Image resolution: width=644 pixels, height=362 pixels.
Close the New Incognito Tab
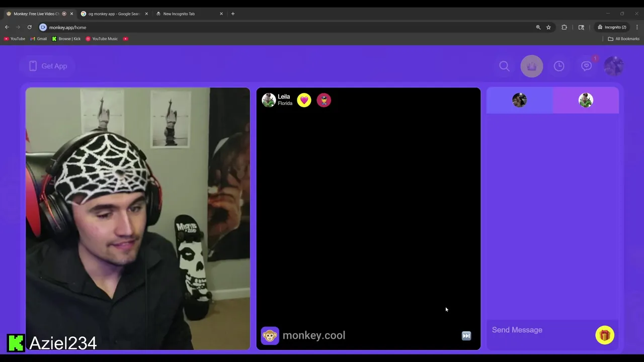pyautogui.click(x=221, y=14)
